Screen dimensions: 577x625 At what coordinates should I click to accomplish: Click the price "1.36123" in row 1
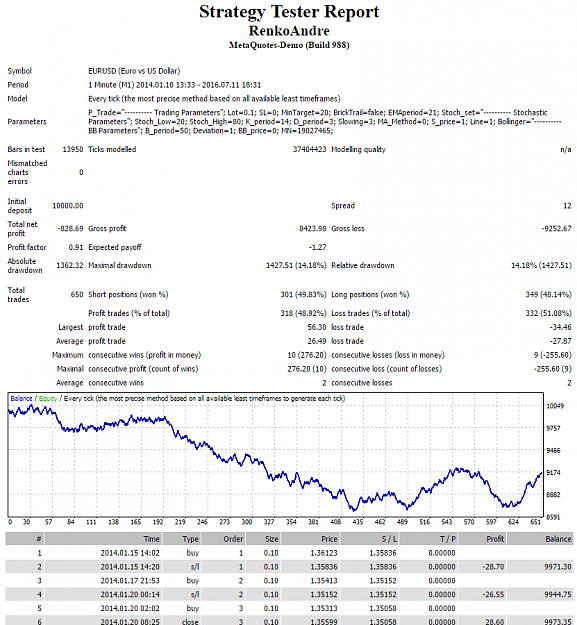click(324, 553)
